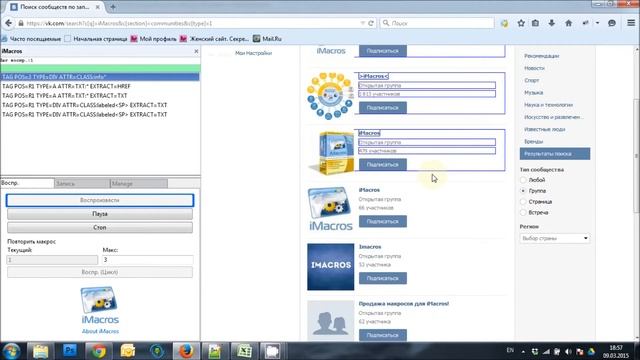
Task: Bookmark this page with the star icon
Action: click(521, 23)
